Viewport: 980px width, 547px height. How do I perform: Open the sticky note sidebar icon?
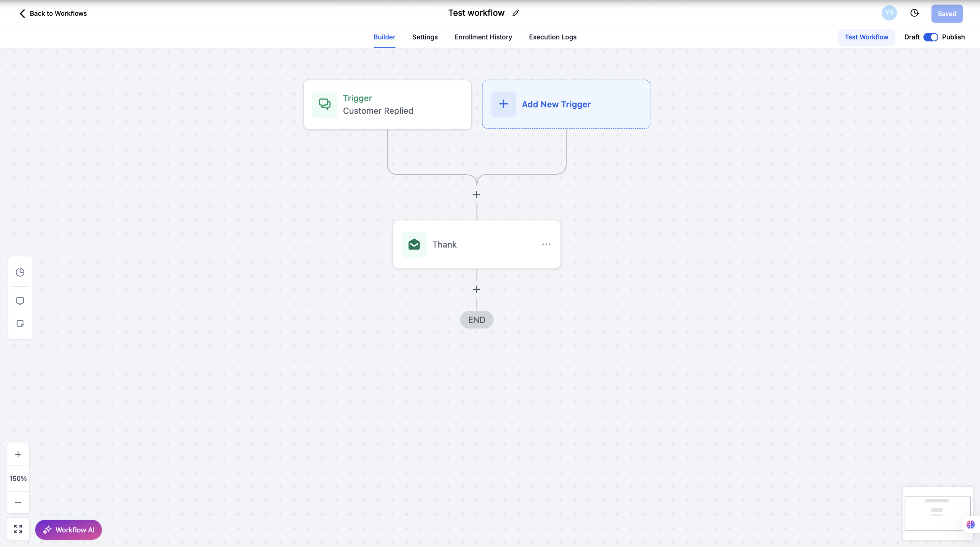click(20, 323)
